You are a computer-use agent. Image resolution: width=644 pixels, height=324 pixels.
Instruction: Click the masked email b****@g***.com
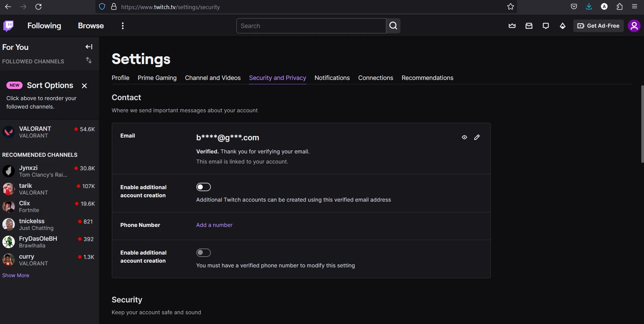point(228,138)
